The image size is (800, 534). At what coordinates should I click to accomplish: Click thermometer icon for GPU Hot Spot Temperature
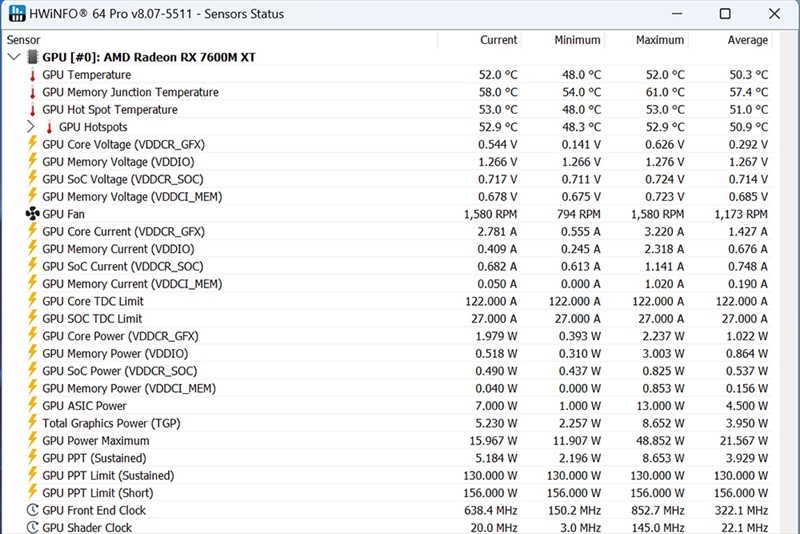[33, 110]
